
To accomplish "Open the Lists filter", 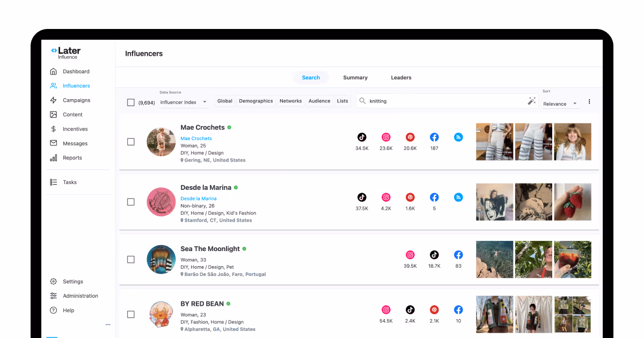I will tap(342, 101).
